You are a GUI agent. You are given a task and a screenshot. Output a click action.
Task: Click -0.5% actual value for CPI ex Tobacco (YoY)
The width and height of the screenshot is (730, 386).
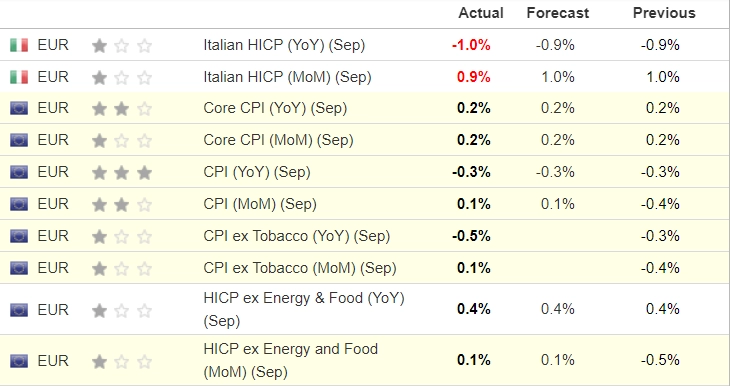pyautogui.click(x=471, y=236)
